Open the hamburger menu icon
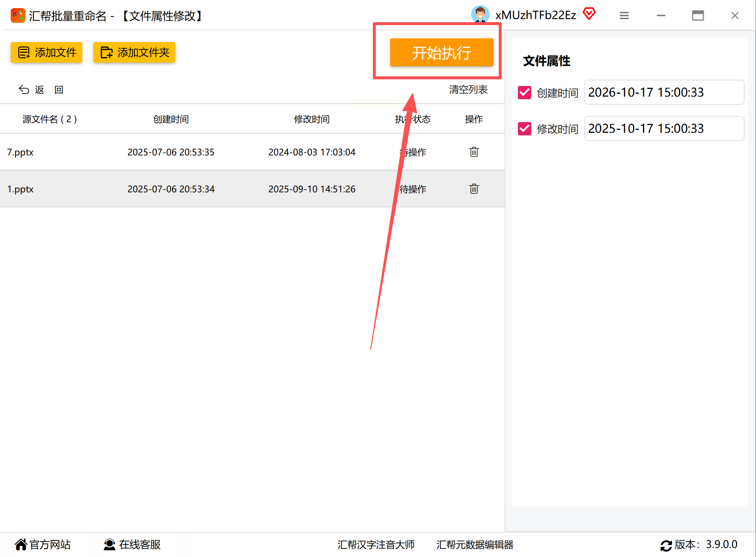756x557 pixels. [x=624, y=15]
